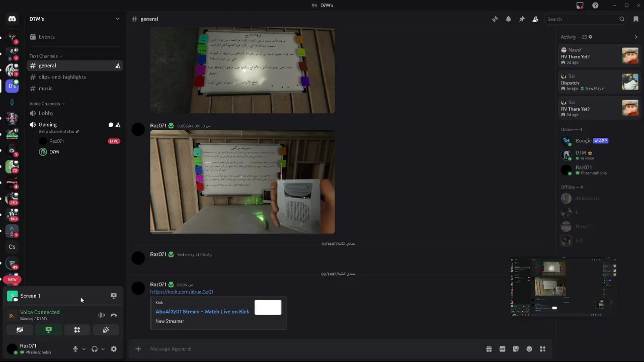Open Nawaf's RV There Yet? activity card

pos(599,56)
